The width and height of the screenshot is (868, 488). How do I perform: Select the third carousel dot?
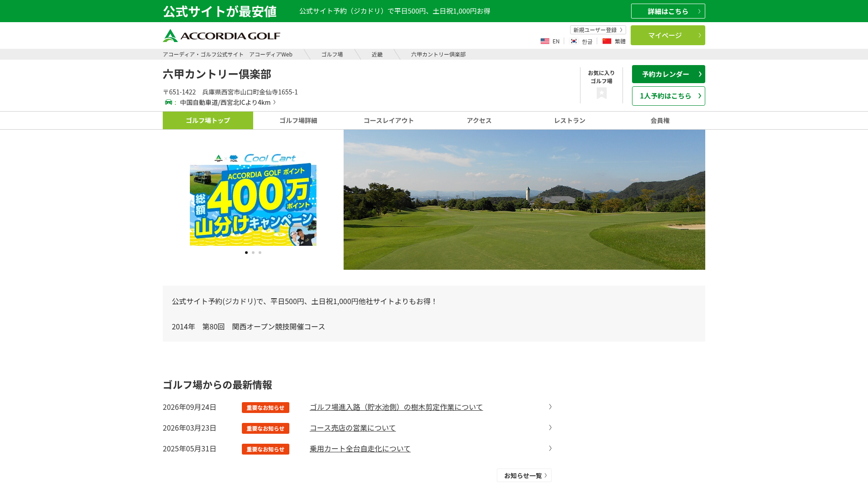[260, 253]
